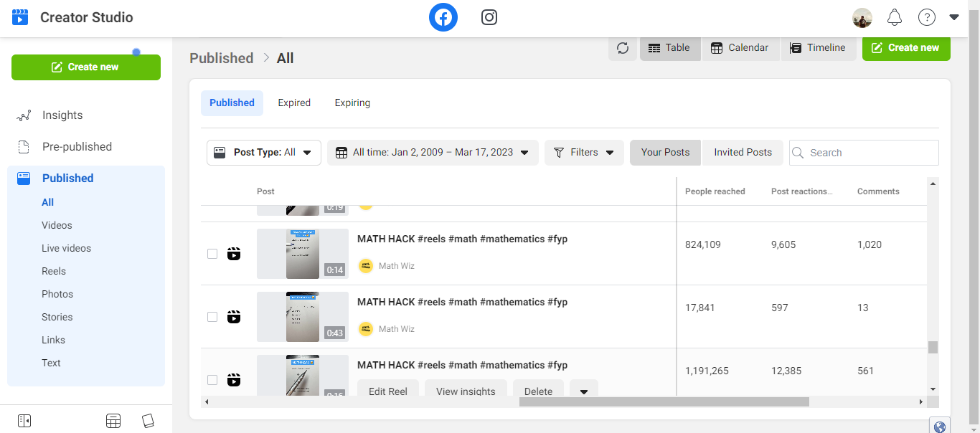
Task: Open the Photos sidebar item
Action: [x=57, y=294]
